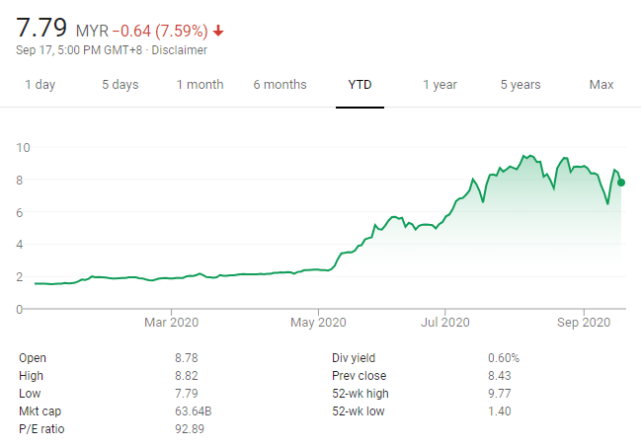Click the Jul 2020 axis label
This screenshot has width=641, height=446.
444,322
